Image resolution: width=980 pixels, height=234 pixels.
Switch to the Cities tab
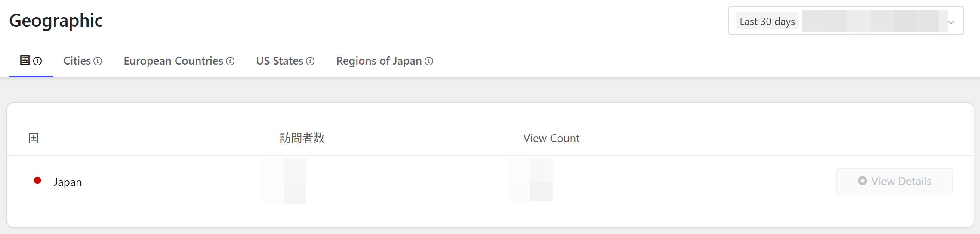tap(77, 61)
